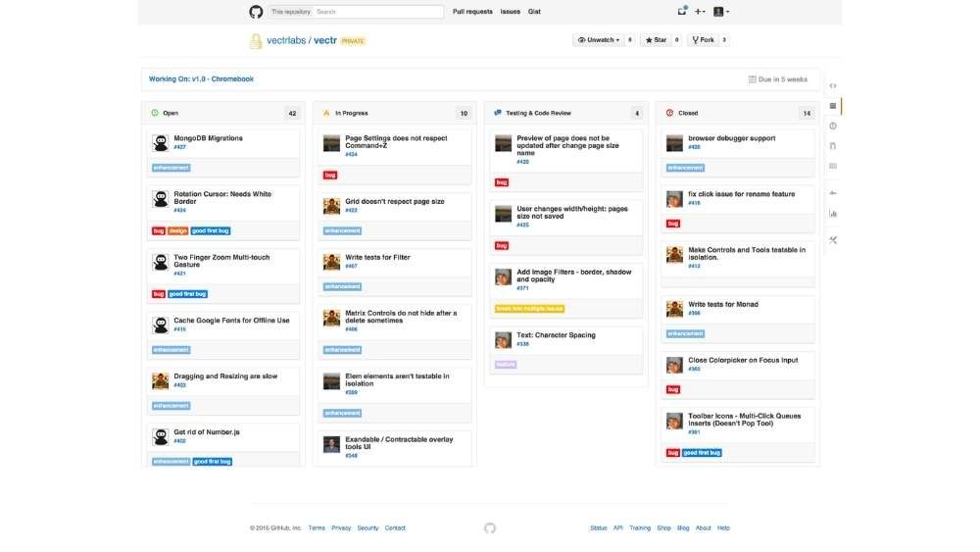Click the In Progress column icon
Viewport: 980px width, 552px height.
(x=326, y=113)
